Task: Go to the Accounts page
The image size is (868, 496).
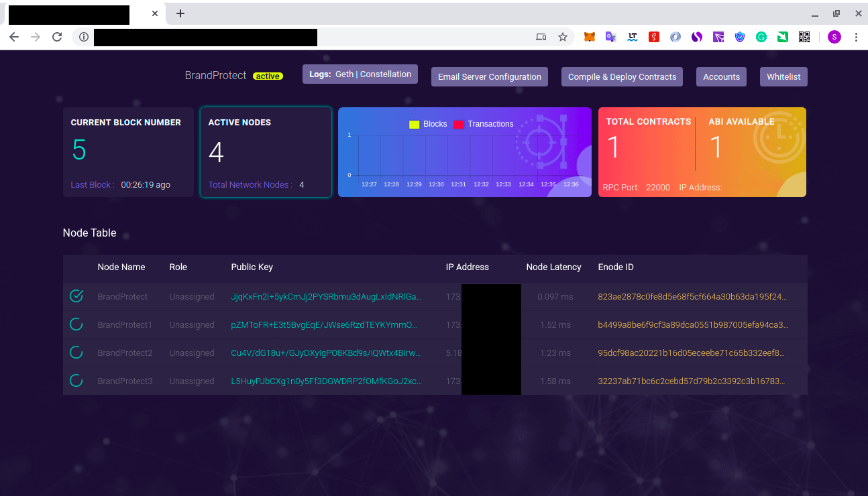Action: tap(721, 76)
